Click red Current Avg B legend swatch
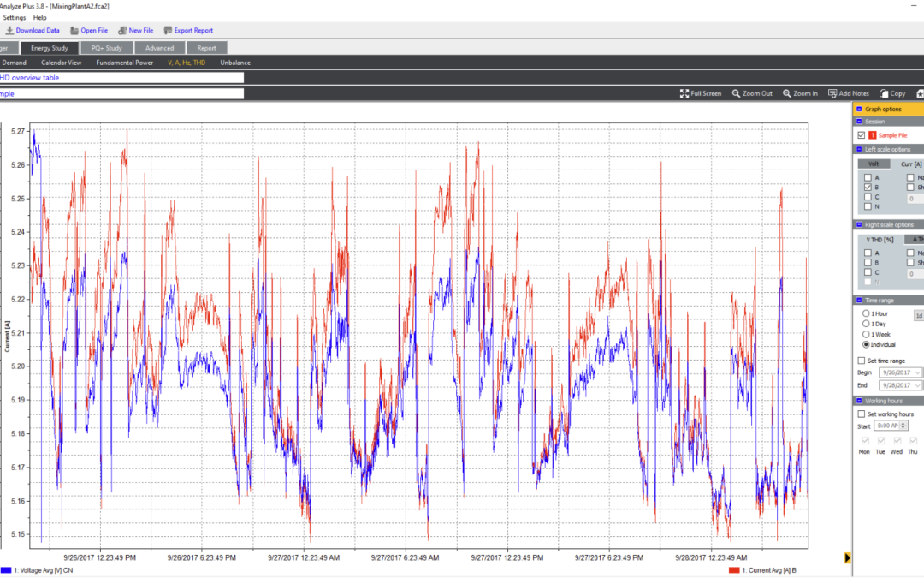 (733, 569)
